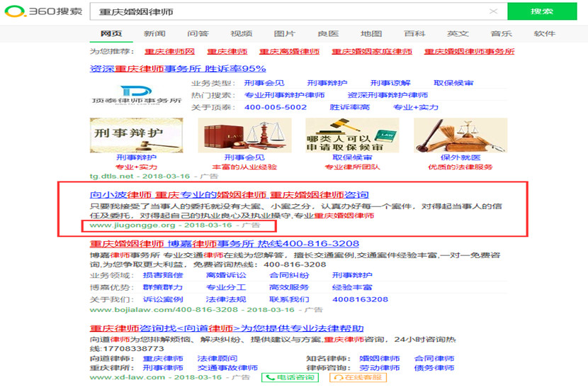
Task: Open the 刑事谅解 link
Action: 390,83
